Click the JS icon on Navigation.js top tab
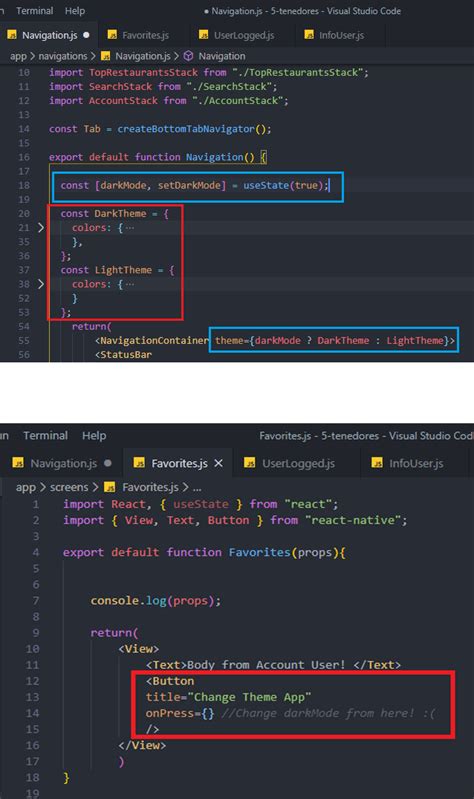 pos(12,35)
